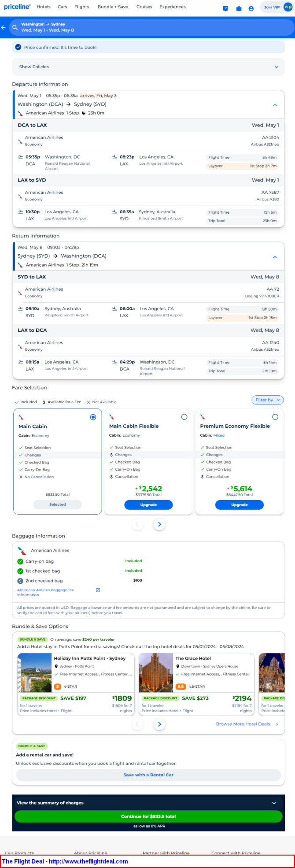Screen dimensions: 295x868
Task: Show previous fare options with left arrow
Action: [137, 524]
